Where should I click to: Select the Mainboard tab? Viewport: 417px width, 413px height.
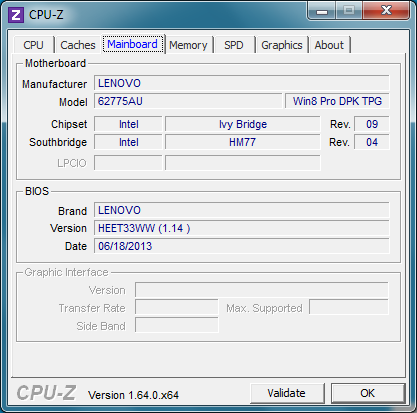click(133, 44)
